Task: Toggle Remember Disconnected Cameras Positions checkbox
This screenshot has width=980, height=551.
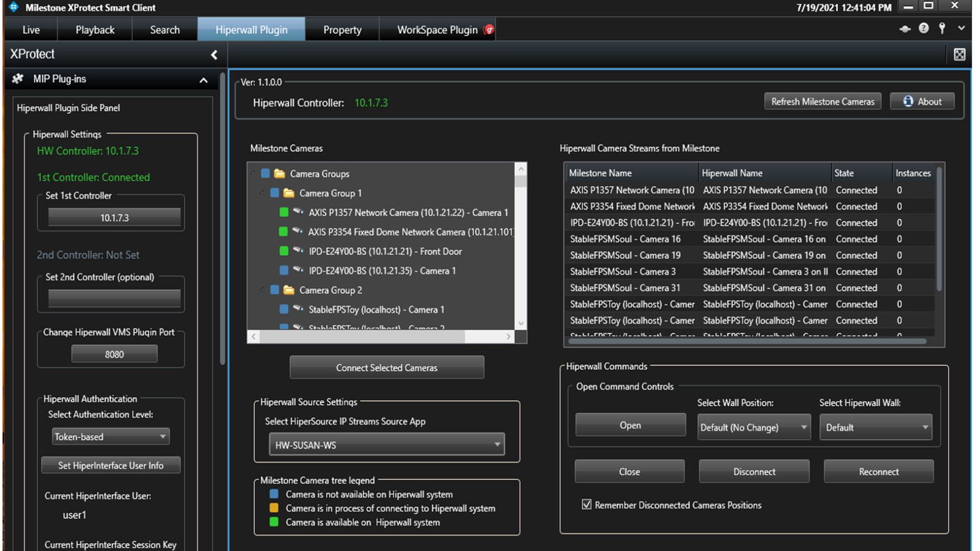Action: click(x=586, y=505)
